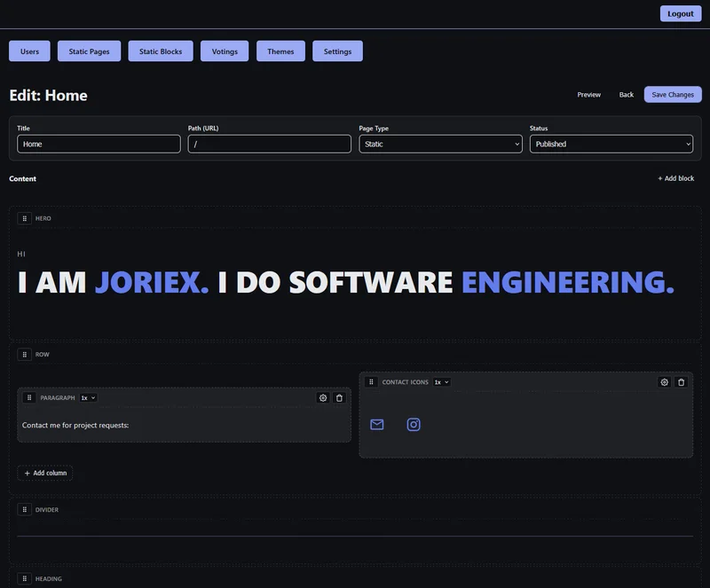Open the Static Blocks section
This screenshot has width=710, height=588.
[x=161, y=51]
